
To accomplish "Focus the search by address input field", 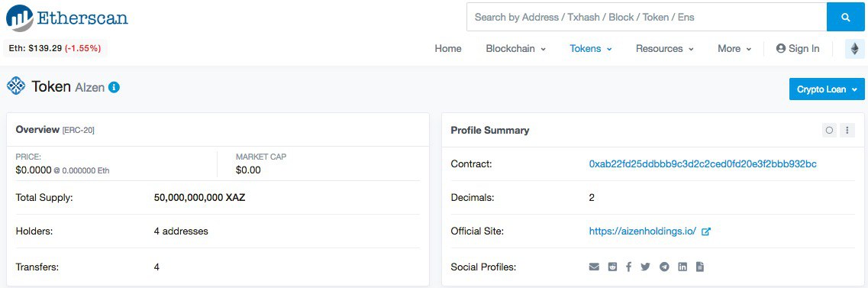I will 647,17.
